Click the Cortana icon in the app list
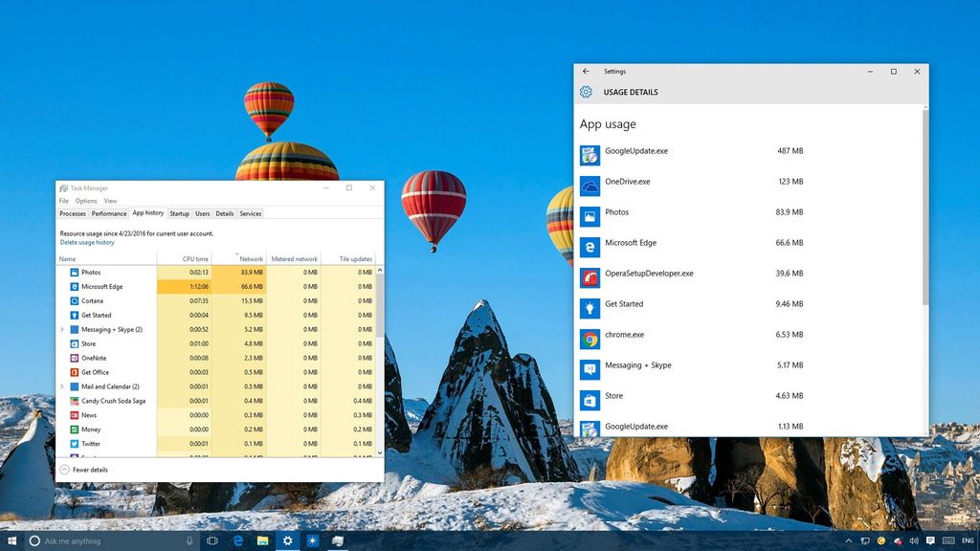Image resolution: width=980 pixels, height=551 pixels. [74, 300]
